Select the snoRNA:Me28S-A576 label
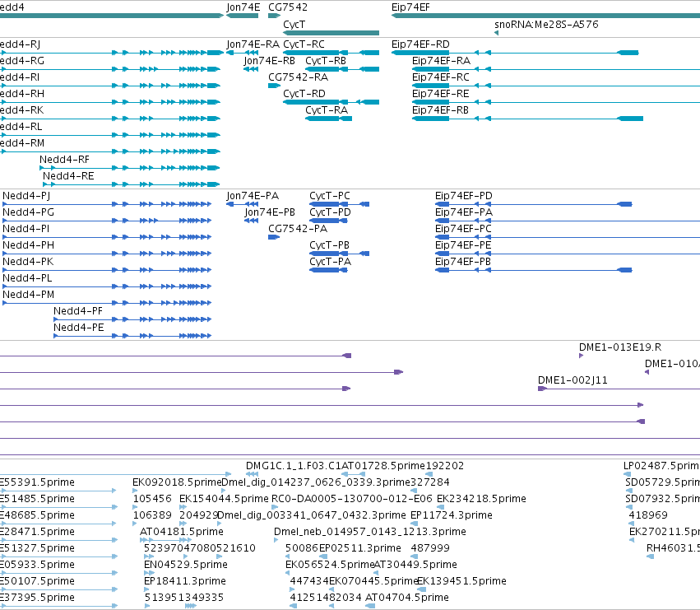This screenshot has width=700, height=610. [546, 25]
